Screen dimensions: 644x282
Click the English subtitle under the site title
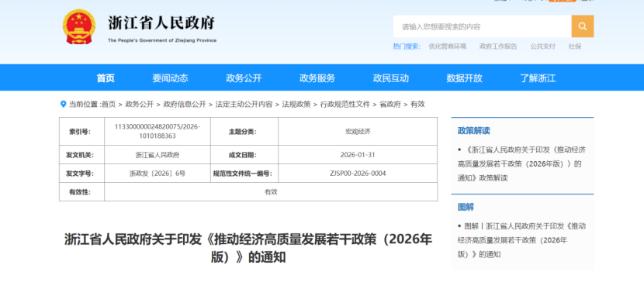click(162, 40)
